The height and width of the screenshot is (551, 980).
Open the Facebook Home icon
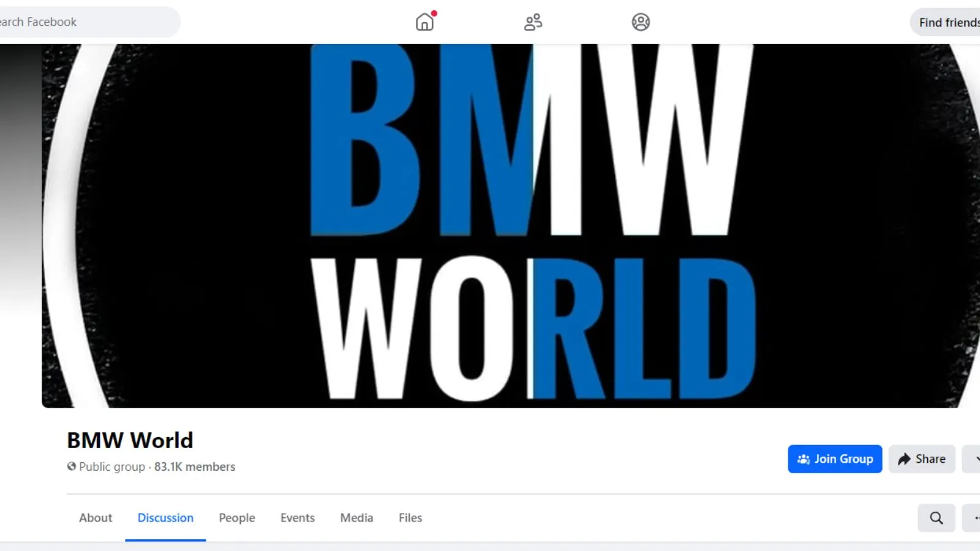tap(424, 22)
